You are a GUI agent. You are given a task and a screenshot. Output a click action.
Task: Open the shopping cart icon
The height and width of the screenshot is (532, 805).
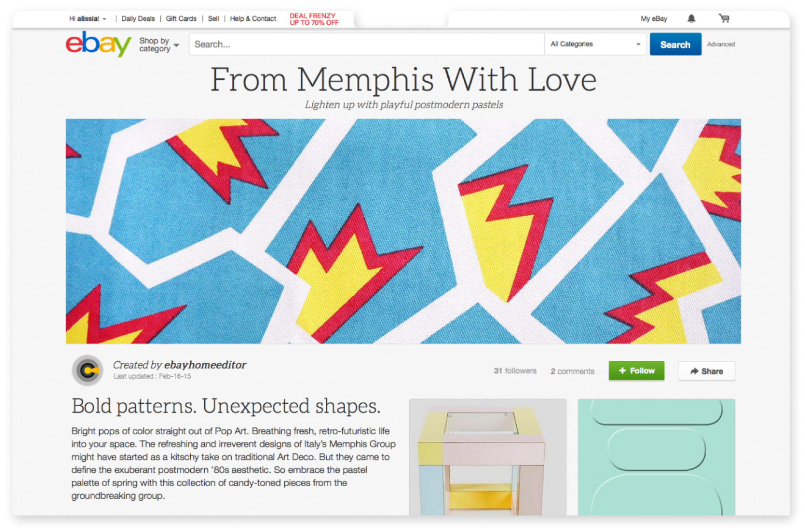coord(724,18)
